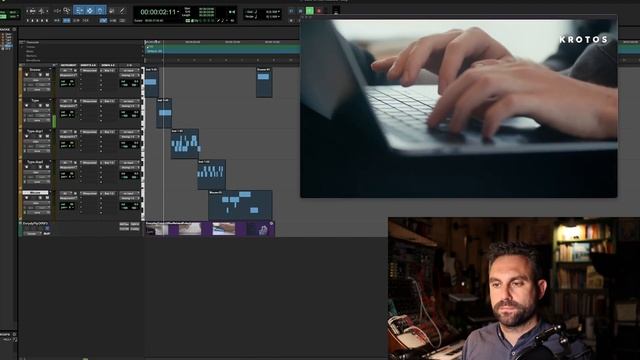Click the add marker plus icon
Viewport: 640px width, 360px height.
point(142,56)
